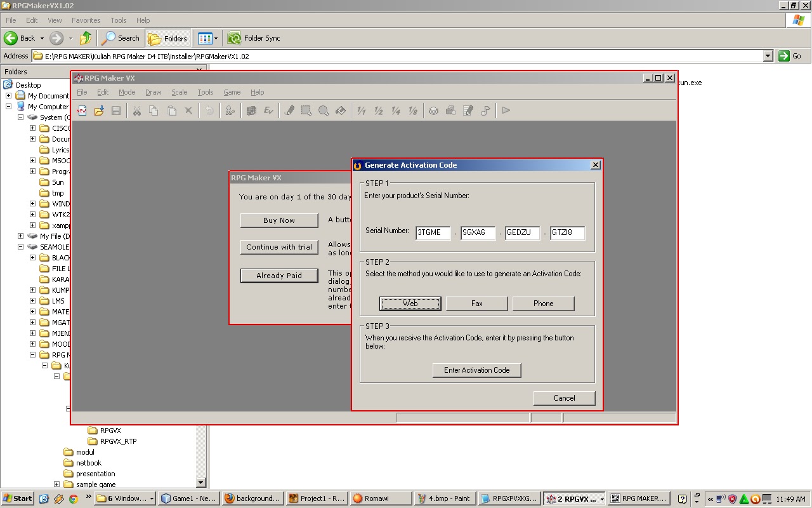This screenshot has height=508, width=812.
Task: Expand the LMS folder tree node
Action: [33, 301]
